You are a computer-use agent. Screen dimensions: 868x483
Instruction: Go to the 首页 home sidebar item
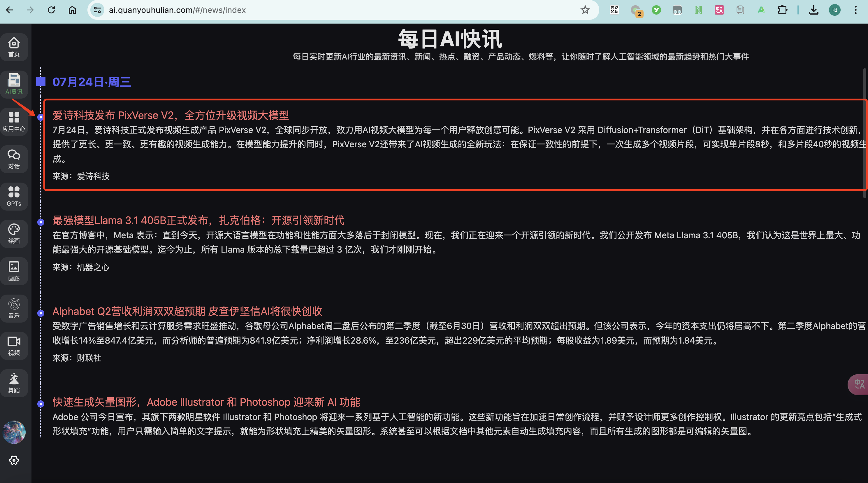point(14,47)
